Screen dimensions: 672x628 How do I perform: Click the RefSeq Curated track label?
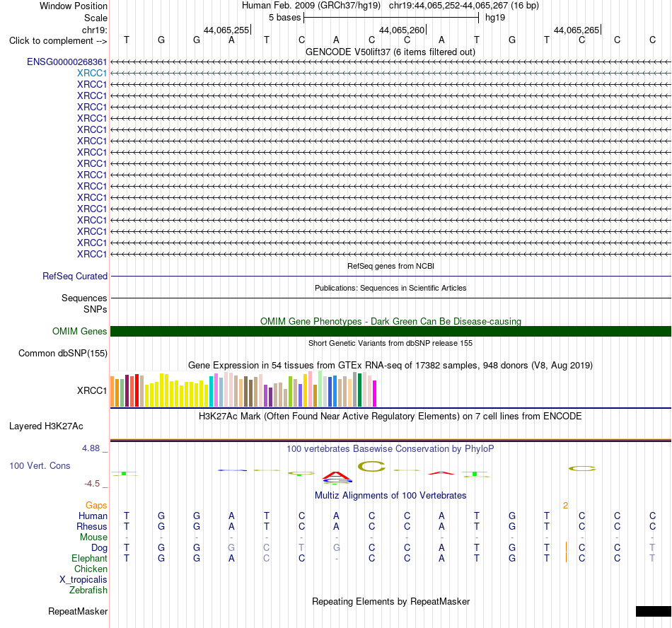click(x=74, y=277)
